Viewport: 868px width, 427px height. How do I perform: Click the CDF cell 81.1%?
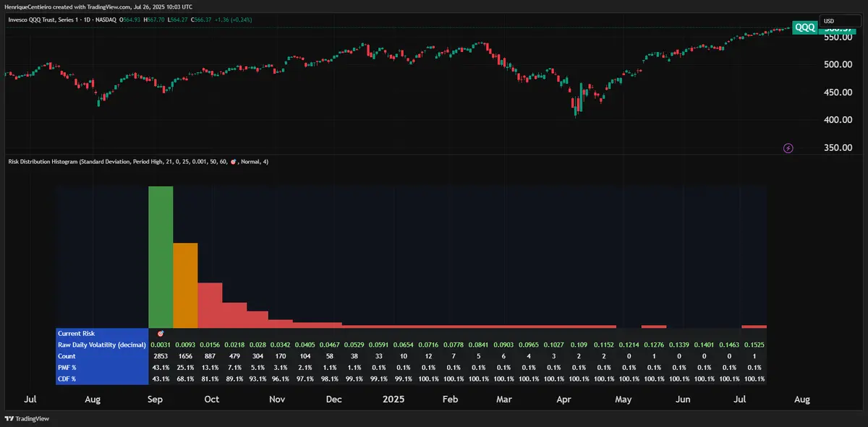210,380
